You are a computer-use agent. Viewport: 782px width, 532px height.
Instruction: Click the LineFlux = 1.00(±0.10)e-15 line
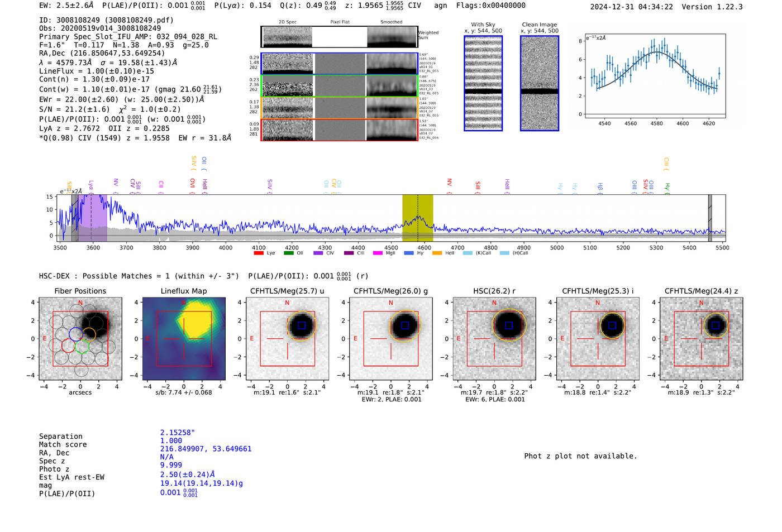[97, 71]
